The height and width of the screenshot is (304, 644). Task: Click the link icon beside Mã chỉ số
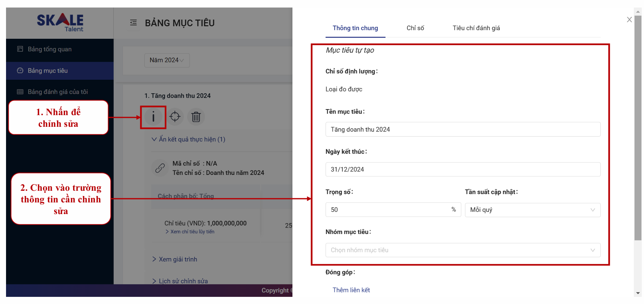(x=160, y=168)
